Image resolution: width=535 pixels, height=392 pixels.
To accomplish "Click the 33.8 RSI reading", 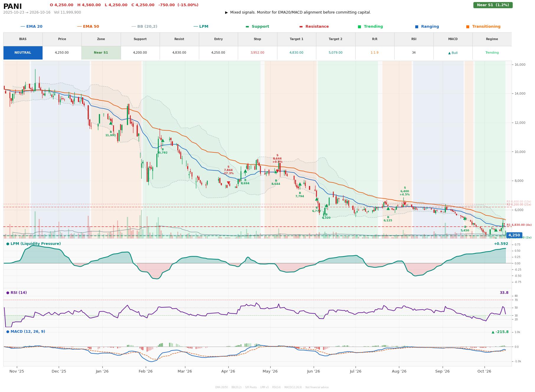I will click(504, 293).
